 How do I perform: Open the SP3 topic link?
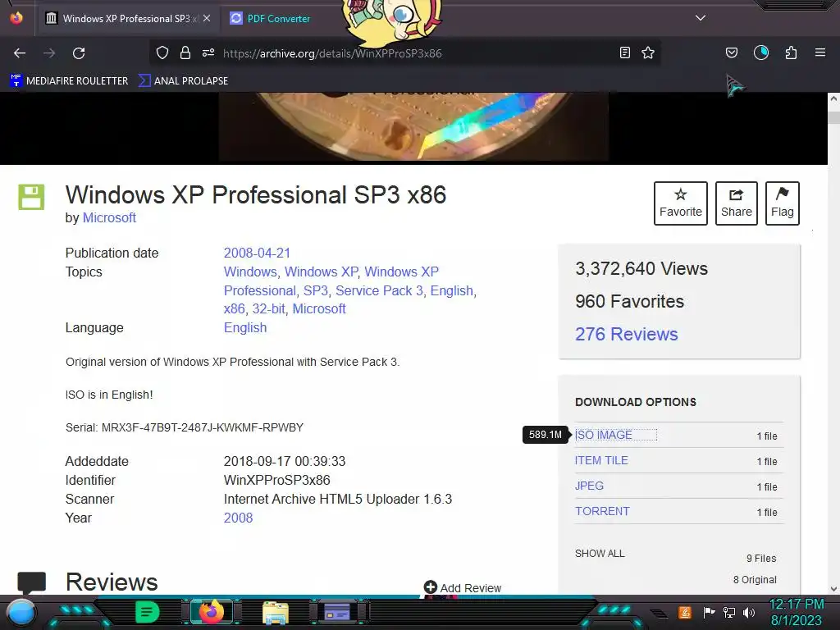316,290
